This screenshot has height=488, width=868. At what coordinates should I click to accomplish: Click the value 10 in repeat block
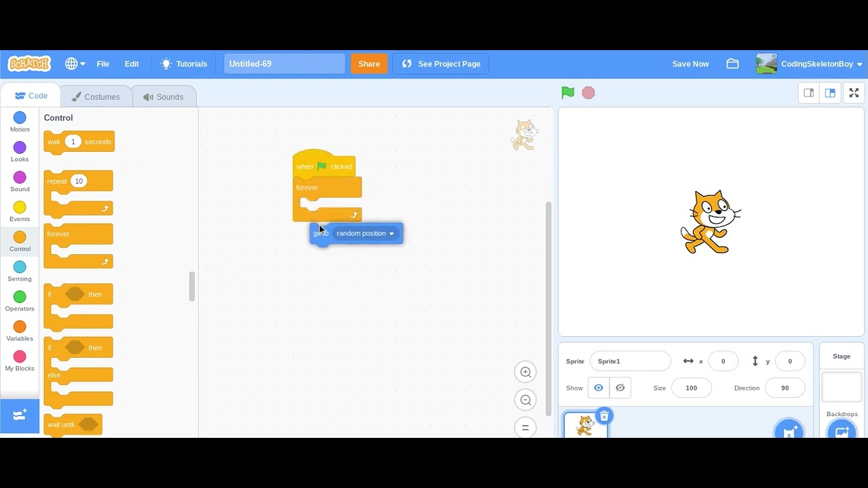tap(79, 181)
